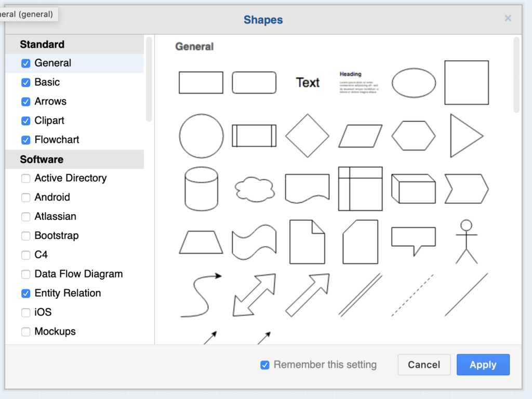Select the Mockups library entry

pos(55,331)
